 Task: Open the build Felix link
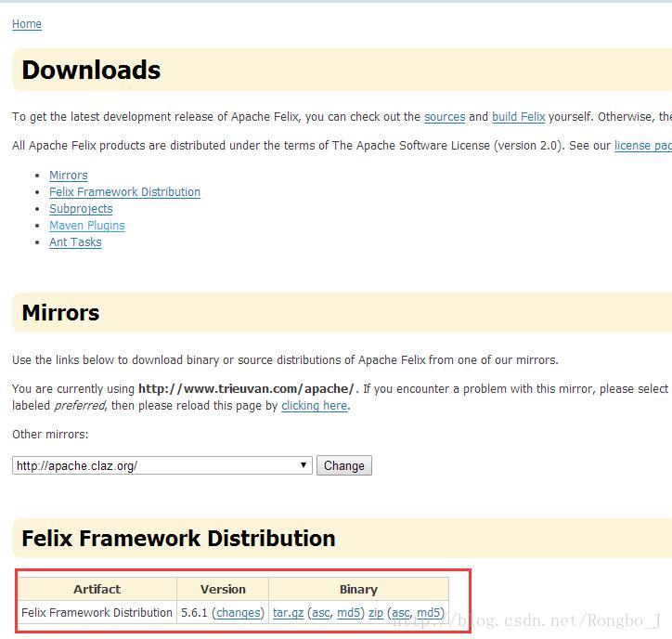coord(519,117)
